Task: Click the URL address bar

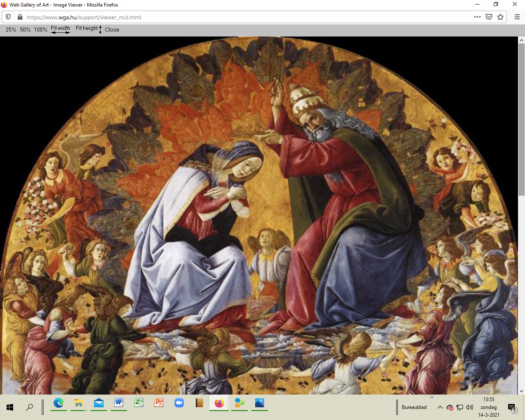Action: (246, 17)
